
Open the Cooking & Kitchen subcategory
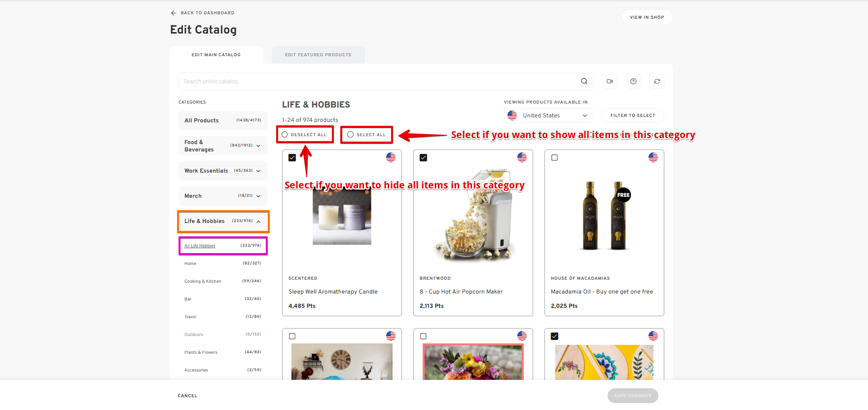(203, 281)
